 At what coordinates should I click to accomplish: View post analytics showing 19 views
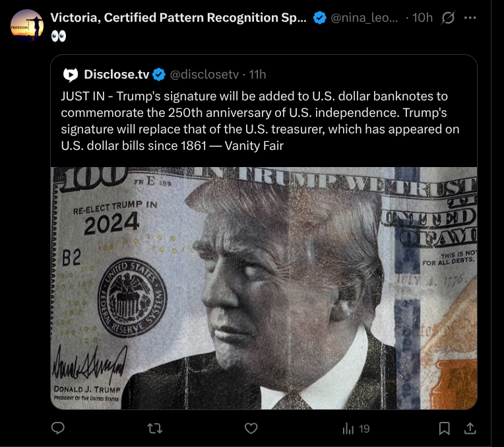[x=356, y=429]
